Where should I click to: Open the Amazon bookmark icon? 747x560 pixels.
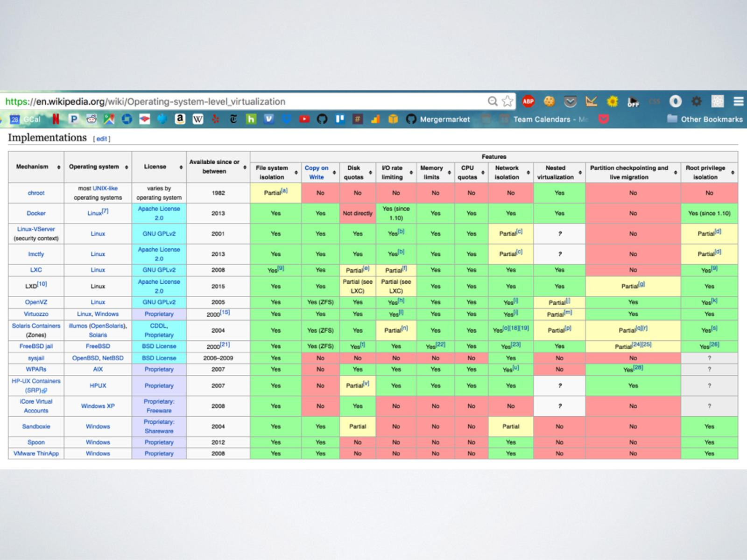[x=180, y=119]
